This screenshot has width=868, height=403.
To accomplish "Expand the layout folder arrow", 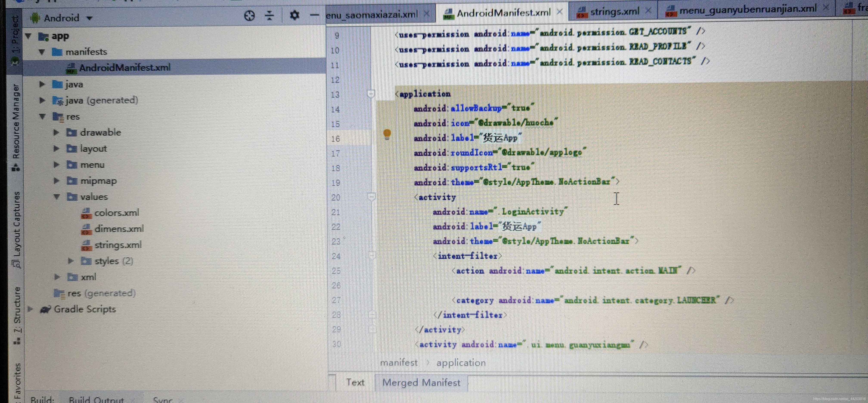I will coord(56,148).
